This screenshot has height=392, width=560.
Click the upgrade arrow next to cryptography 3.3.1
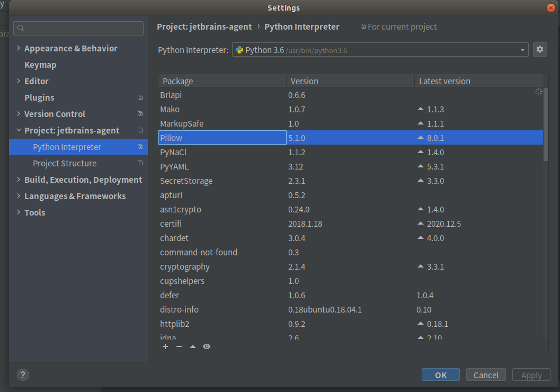point(420,266)
